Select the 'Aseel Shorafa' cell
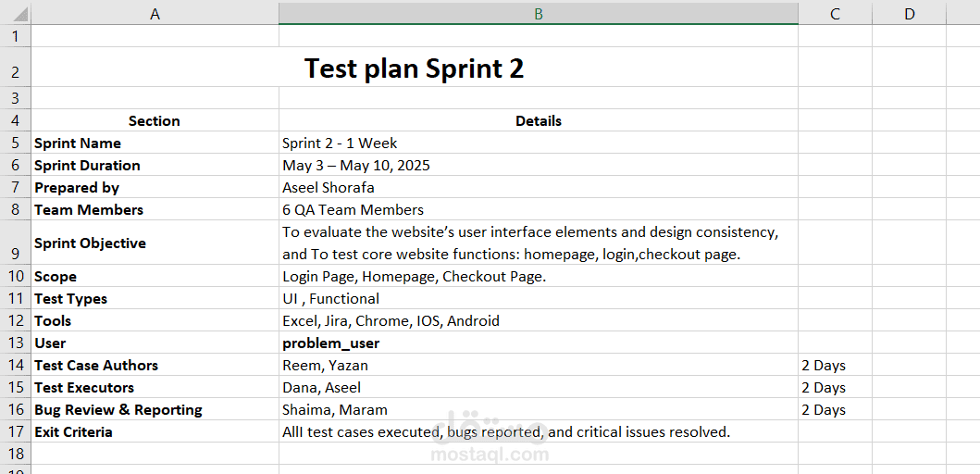This screenshot has width=980, height=474. point(539,187)
